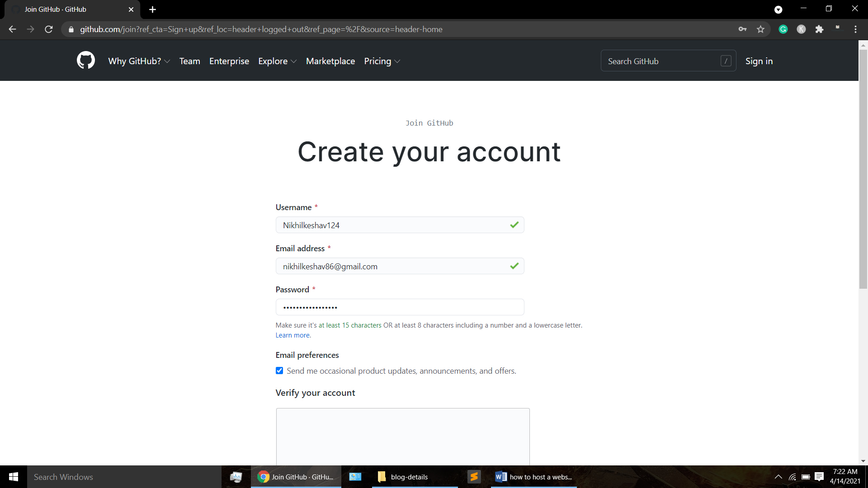
Task: Click the username valid checkmark
Action: (x=514, y=225)
